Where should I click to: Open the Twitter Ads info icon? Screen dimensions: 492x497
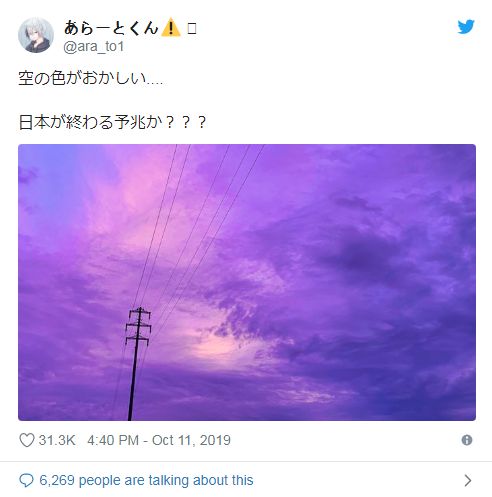point(467,440)
